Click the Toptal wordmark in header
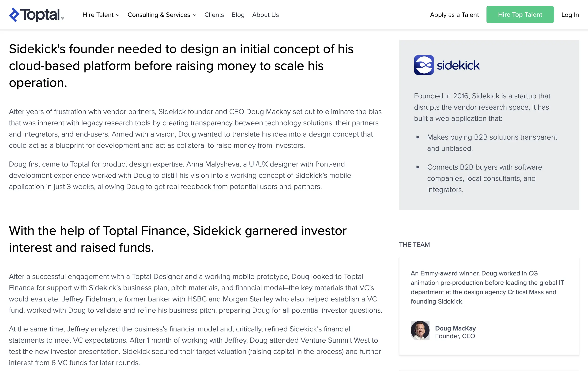Screen dimensions: 588x371 coord(40,15)
